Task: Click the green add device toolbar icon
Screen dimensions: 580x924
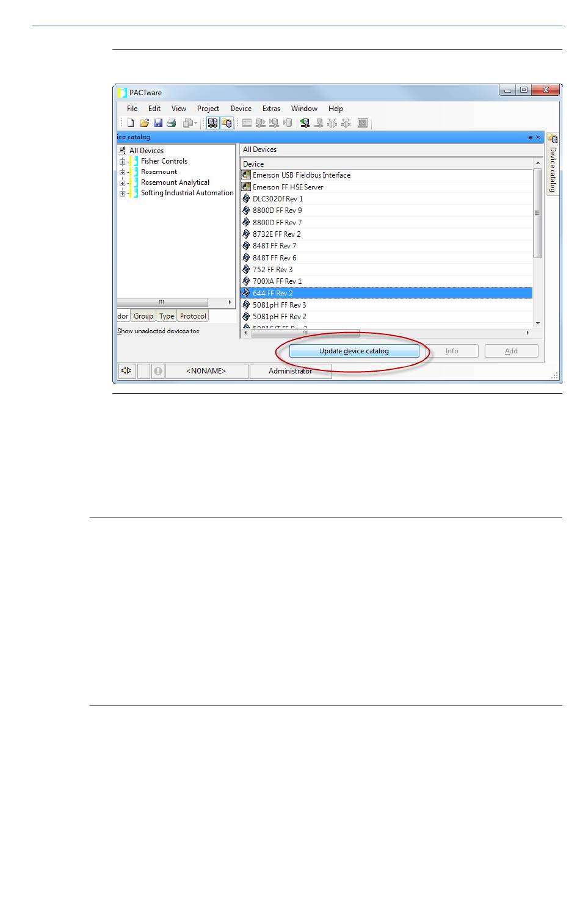Action: (305, 123)
